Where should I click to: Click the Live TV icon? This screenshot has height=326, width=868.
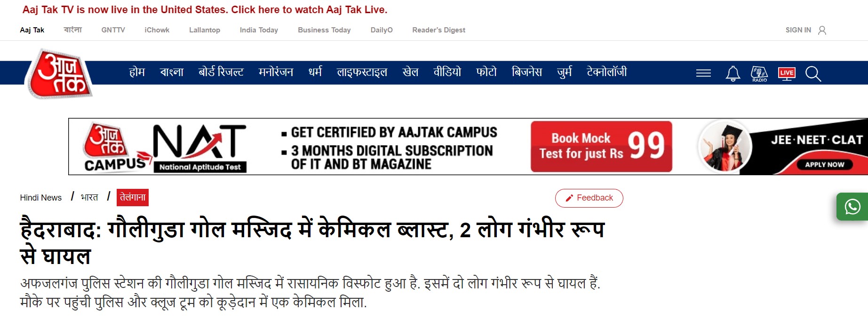787,74
